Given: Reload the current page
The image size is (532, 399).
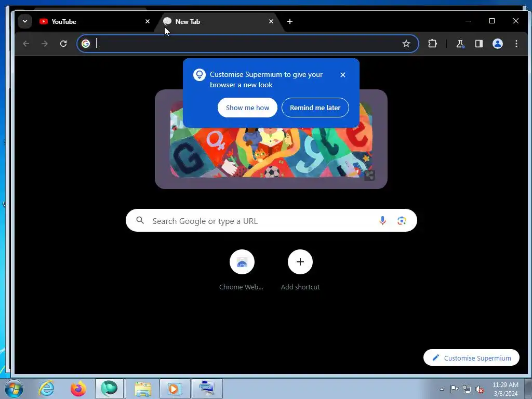Looking at the screenshot, I should [63, 44].
